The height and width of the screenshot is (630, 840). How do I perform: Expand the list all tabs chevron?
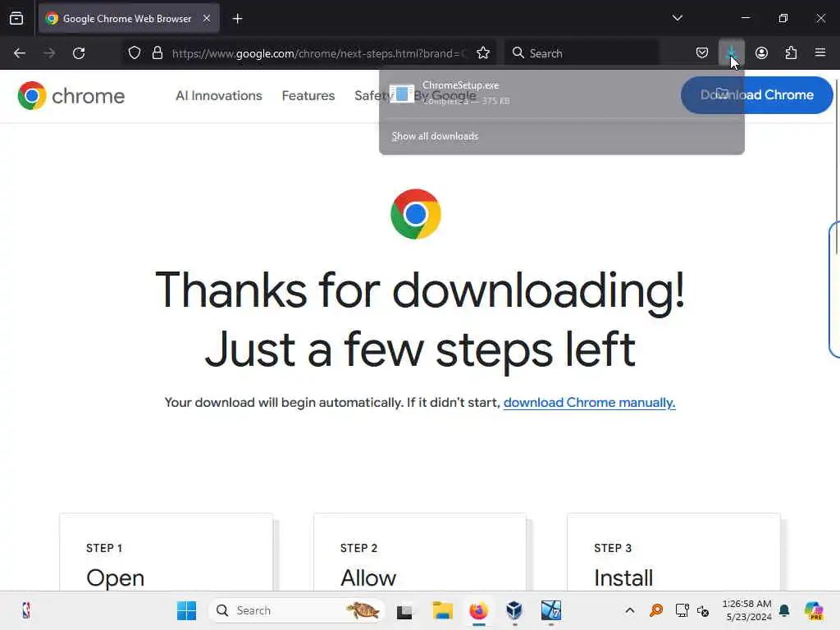(x=677, y=18)
